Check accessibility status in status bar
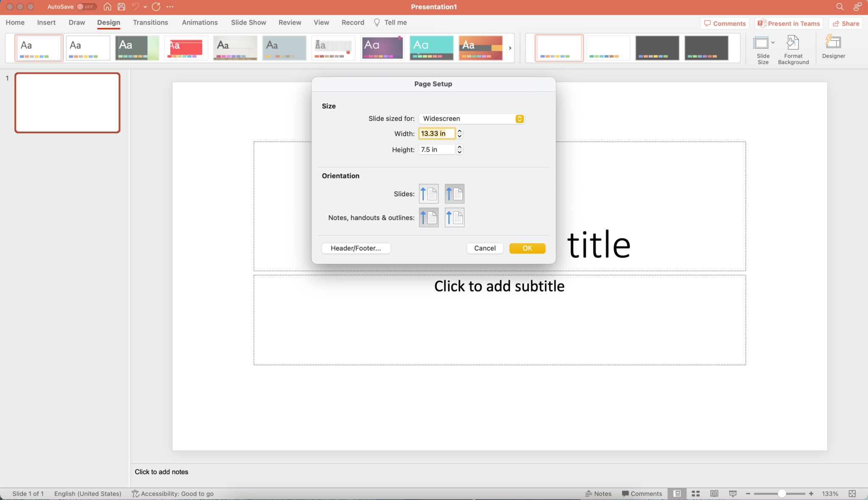Image resolution: width=868 pixels, height=500 pixels. pyautogui.click(x=172, y=493)
